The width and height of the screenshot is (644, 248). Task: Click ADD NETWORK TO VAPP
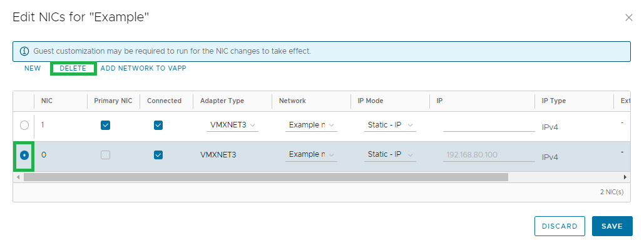tap(143, 69)
